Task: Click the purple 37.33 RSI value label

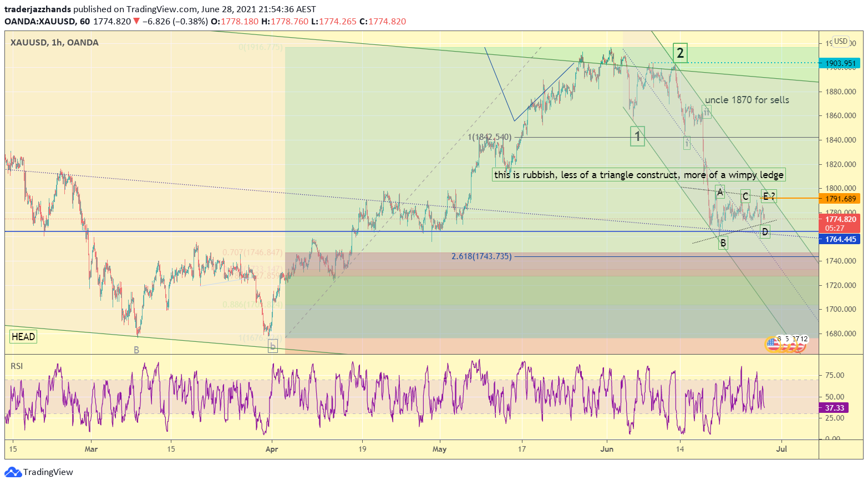Action: (834, 408)
